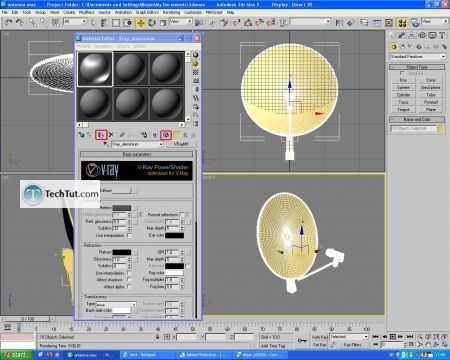
Task: Open the Material Editor toolbar icon
Action: coord(402,23)
